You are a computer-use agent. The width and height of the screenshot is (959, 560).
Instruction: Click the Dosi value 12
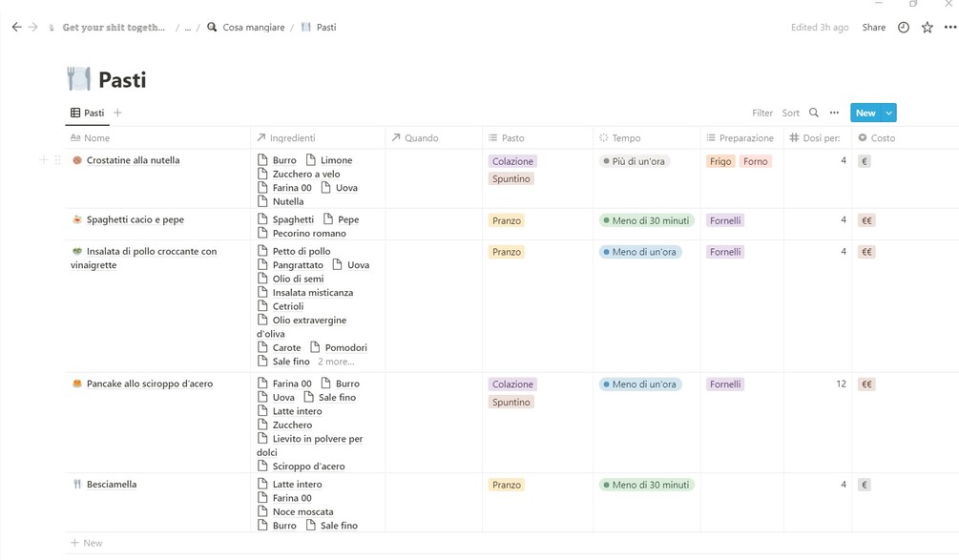pos(841,384)
